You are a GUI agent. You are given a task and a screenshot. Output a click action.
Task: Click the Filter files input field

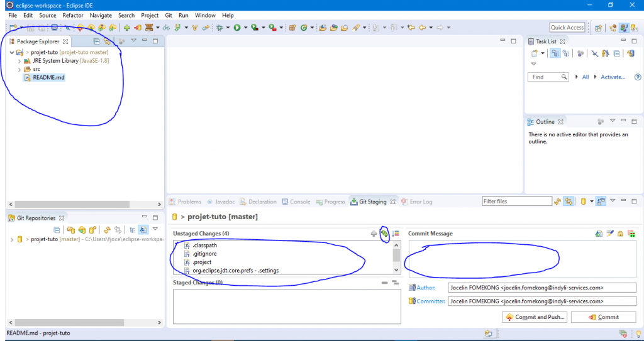pyautogui.click(x=517, y=201)
